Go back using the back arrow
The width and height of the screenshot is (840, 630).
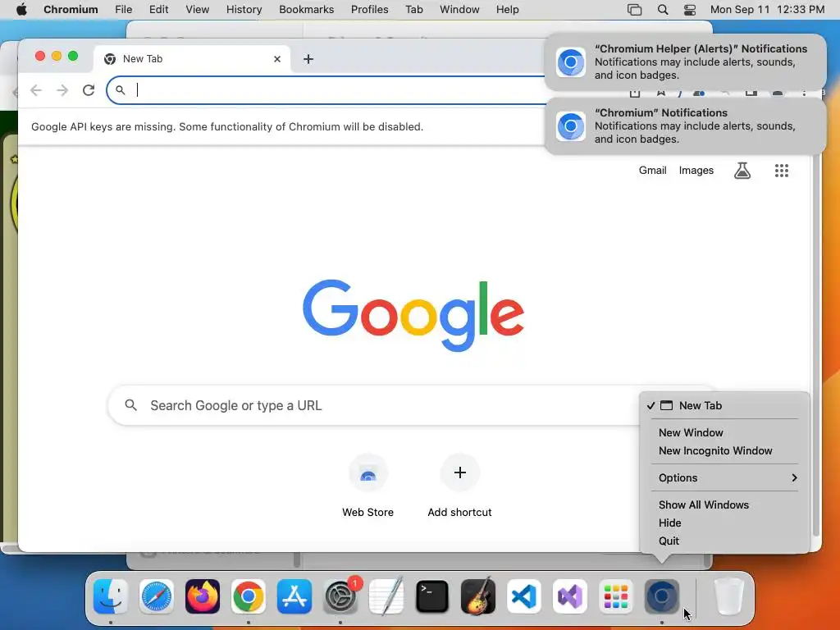pos(36,90)
